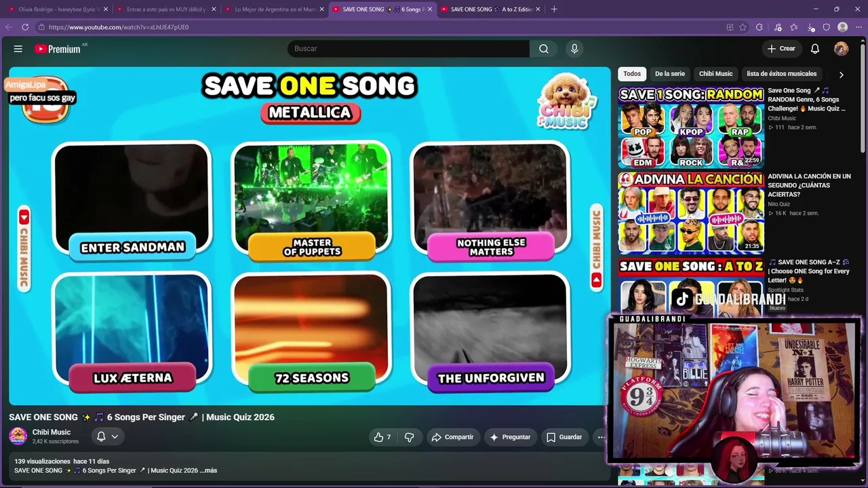Start voice search with the microphone
This screenshot has width=868, height=488.
pyautogui.click(x=574, y=49)
